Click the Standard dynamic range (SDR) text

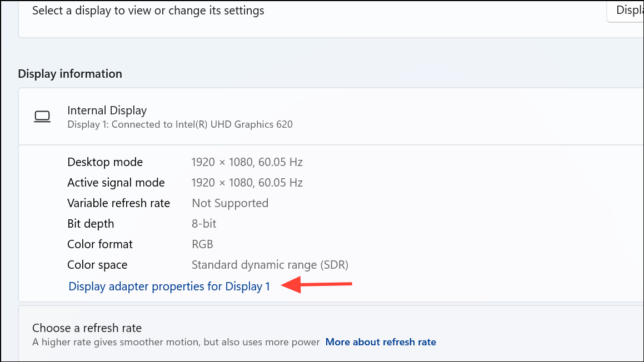point(269,265)
